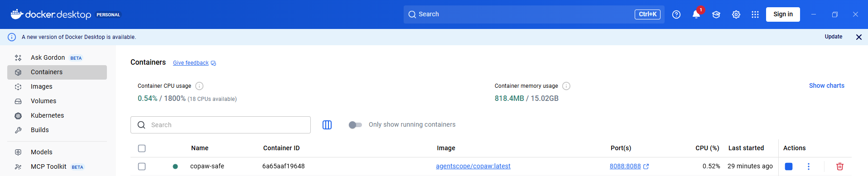Click the Kubernetes wheel icon
The image size is (868, 176).
click(x=18, y=115)
